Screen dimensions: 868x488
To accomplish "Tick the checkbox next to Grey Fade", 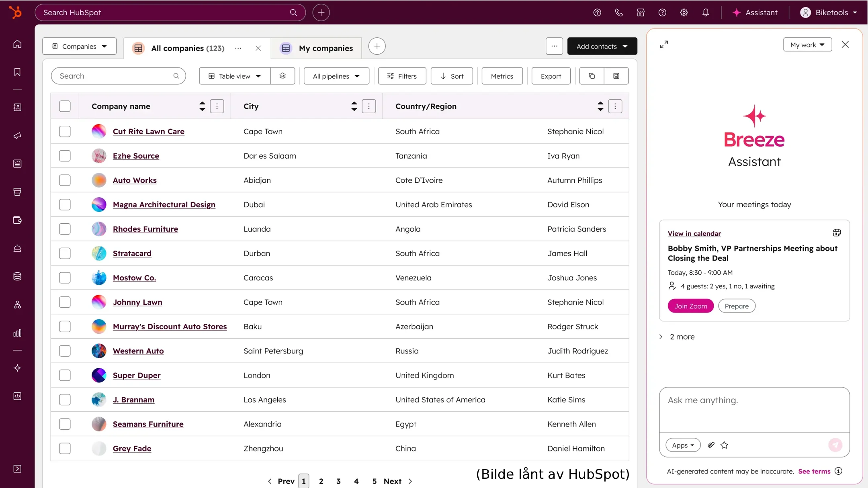I will click(x=65, y=448).
